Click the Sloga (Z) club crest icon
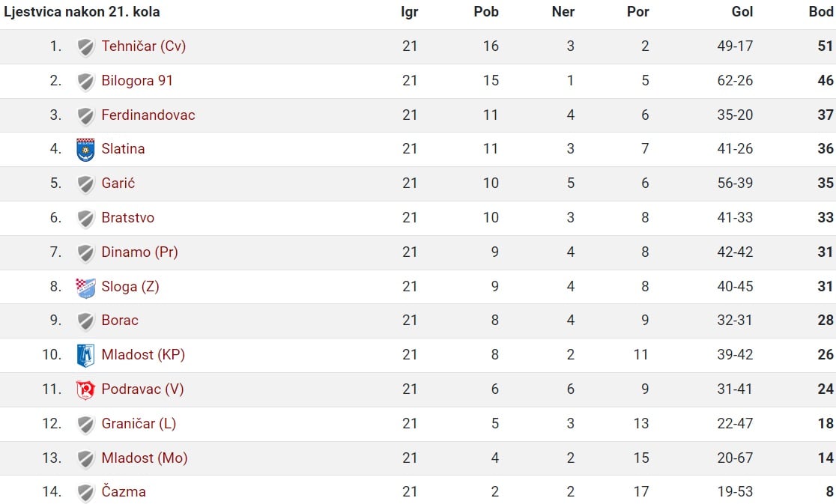Viewport: 836px width, 504px height. pos(85,288)
